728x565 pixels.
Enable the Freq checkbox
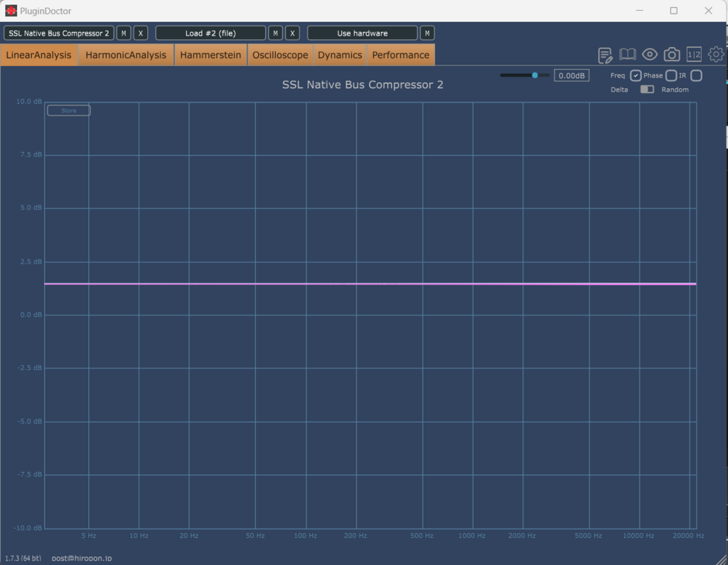636,75
